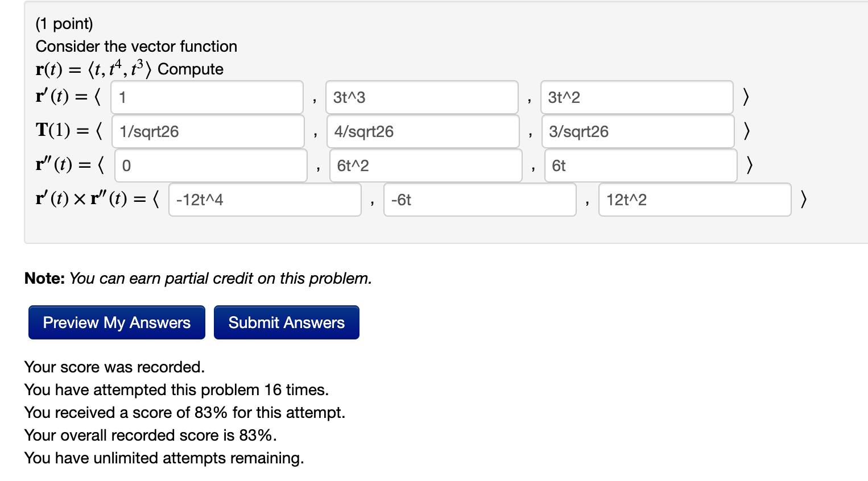Select the field containing -12t^4
This screenshot has width=868, height=481.
[x=264, y=200]
